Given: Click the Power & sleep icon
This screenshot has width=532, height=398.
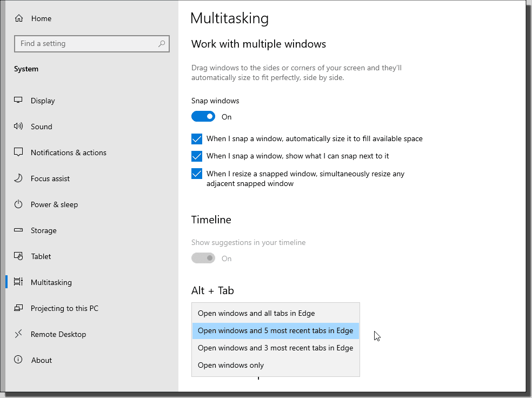Looking at the screenshot, I should [18, 204].
